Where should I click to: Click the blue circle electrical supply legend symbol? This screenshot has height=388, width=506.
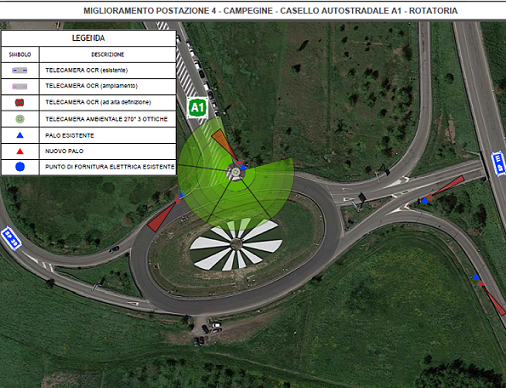pos(20,167)
